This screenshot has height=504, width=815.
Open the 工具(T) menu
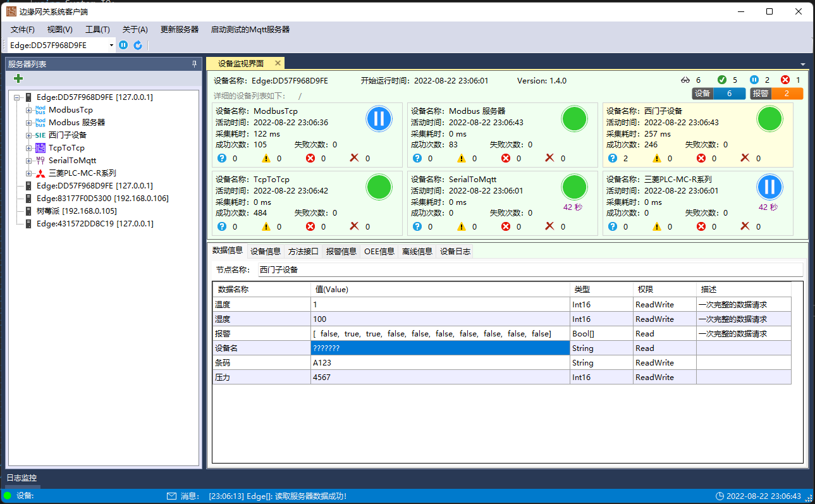pos(97,29)
